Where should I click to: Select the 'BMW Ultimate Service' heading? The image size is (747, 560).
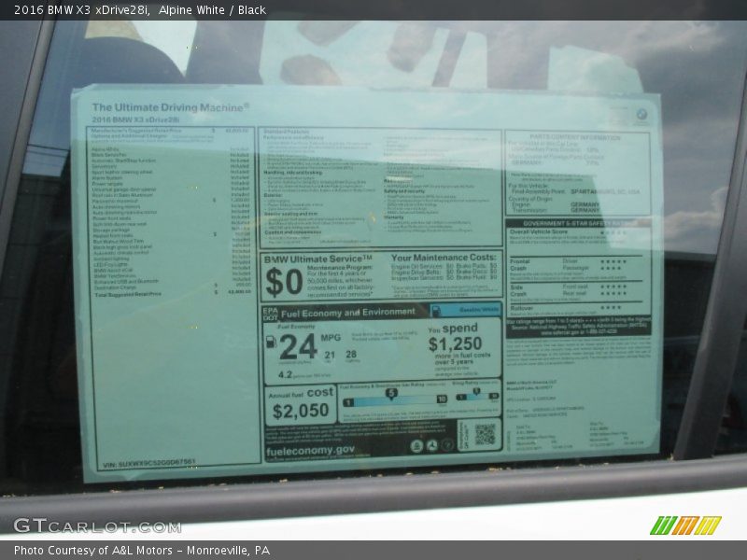(317, 259)
